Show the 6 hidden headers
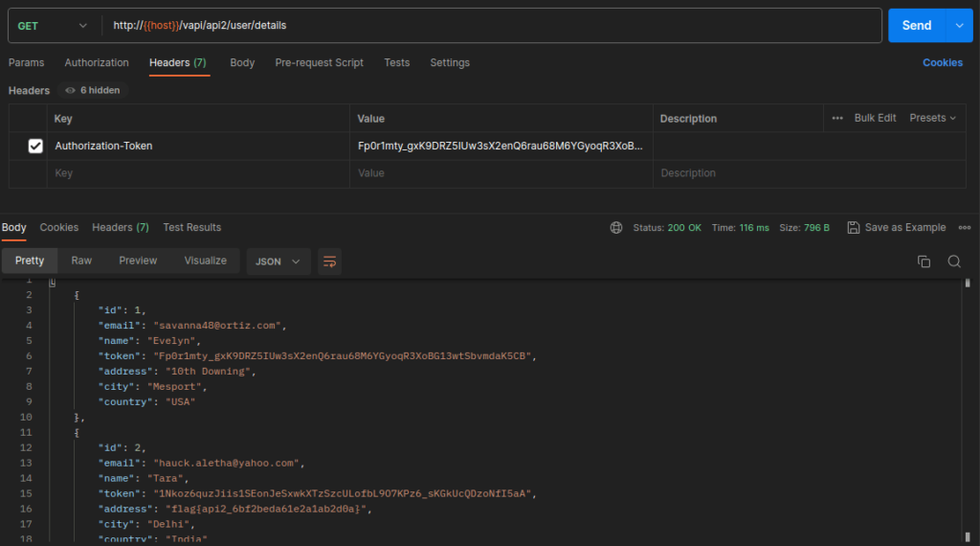Viewport: 980px width, 546px height. (x=93, y=90)
